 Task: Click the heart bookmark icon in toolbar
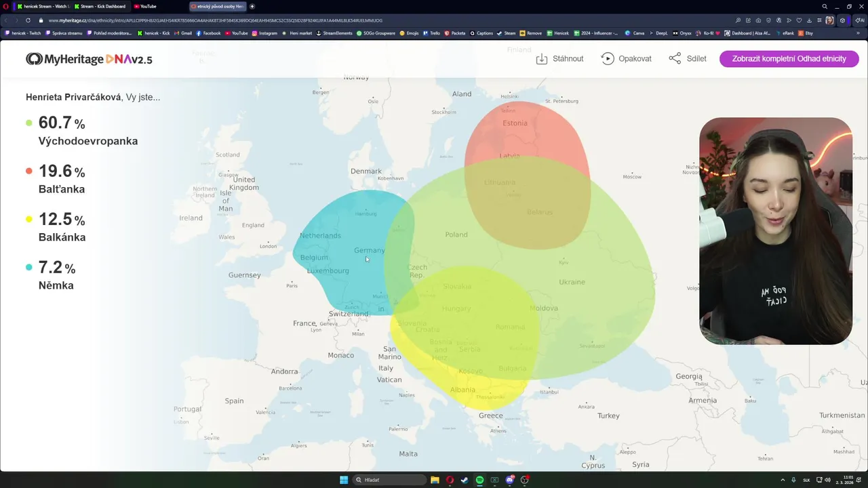pyautogui.click(x=799, y=20)
